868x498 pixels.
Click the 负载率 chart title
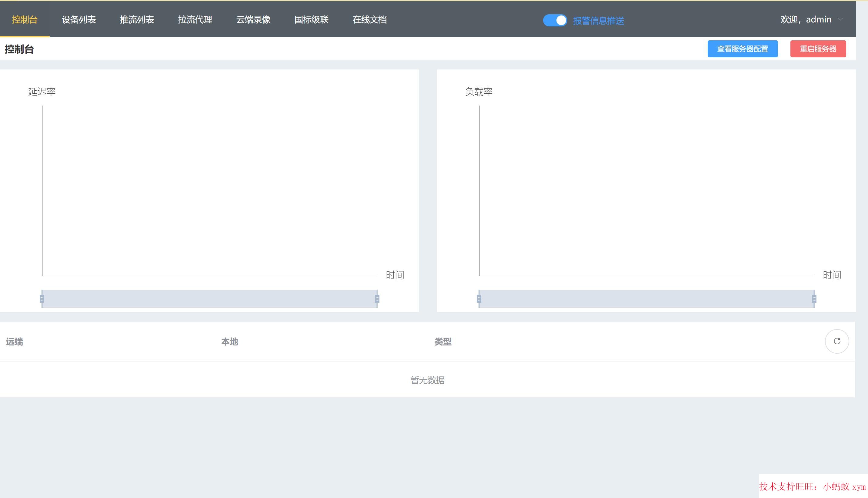point(479,91)
